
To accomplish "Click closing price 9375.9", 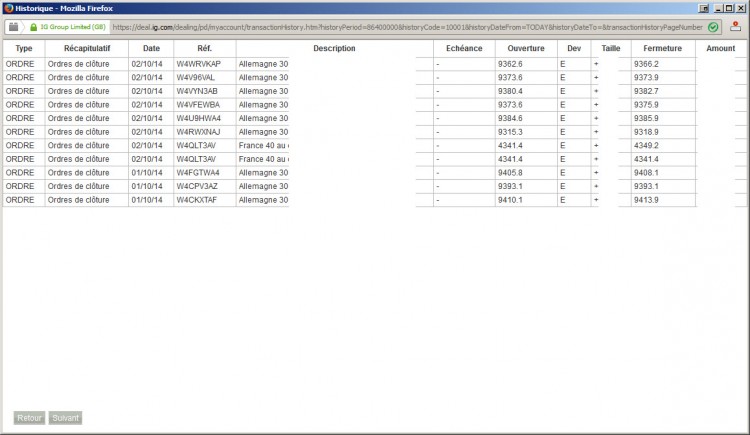I will [x=646, y=105].
